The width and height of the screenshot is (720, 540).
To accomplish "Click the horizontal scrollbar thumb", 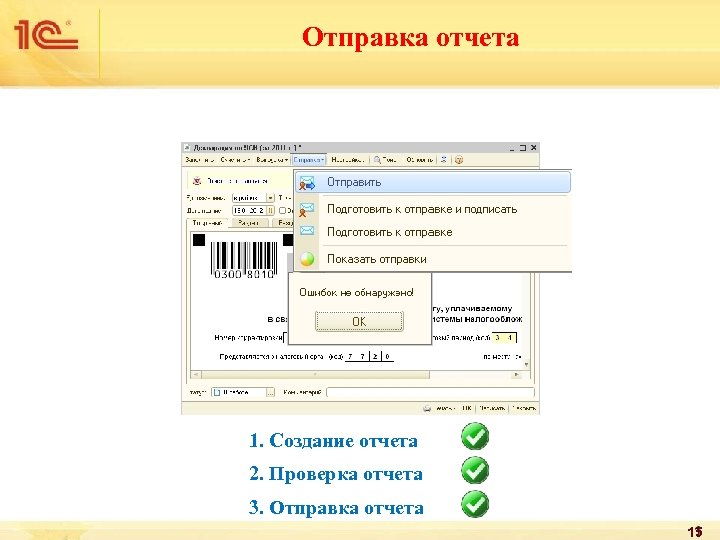I will pos(315,375).
